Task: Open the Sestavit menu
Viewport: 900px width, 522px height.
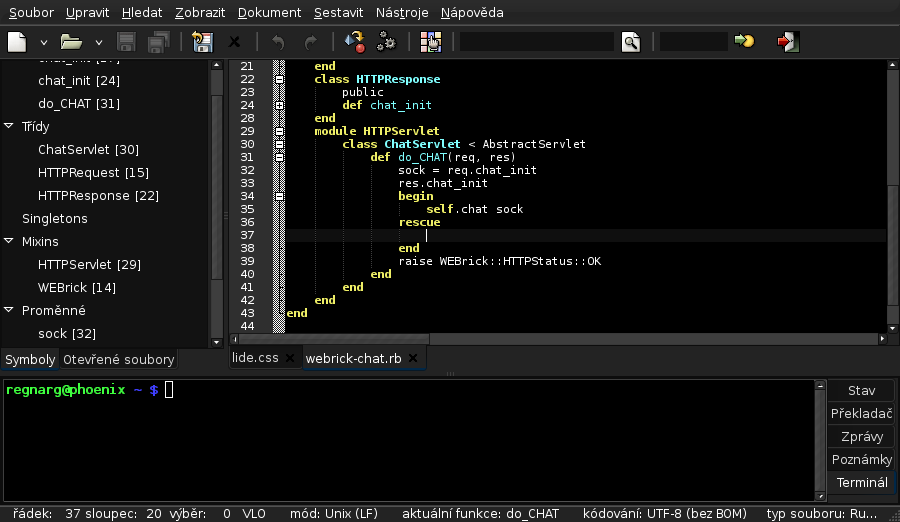Action: coord(338,13)
